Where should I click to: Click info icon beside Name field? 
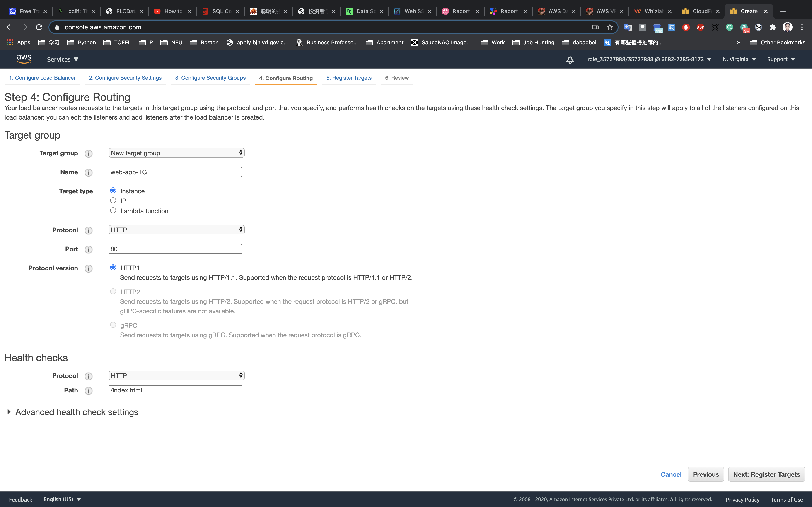click(x=89, y=173)
